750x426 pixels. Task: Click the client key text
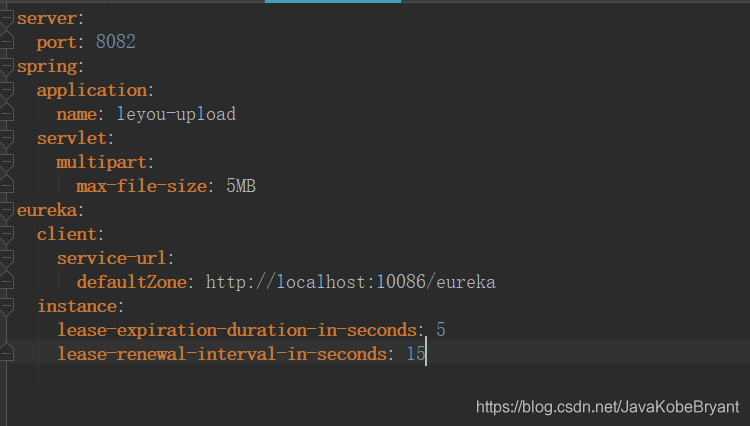click(67, 234)
